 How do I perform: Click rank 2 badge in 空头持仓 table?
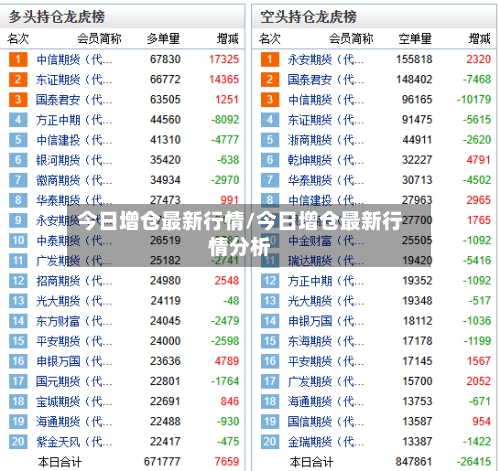click(270, 80)
